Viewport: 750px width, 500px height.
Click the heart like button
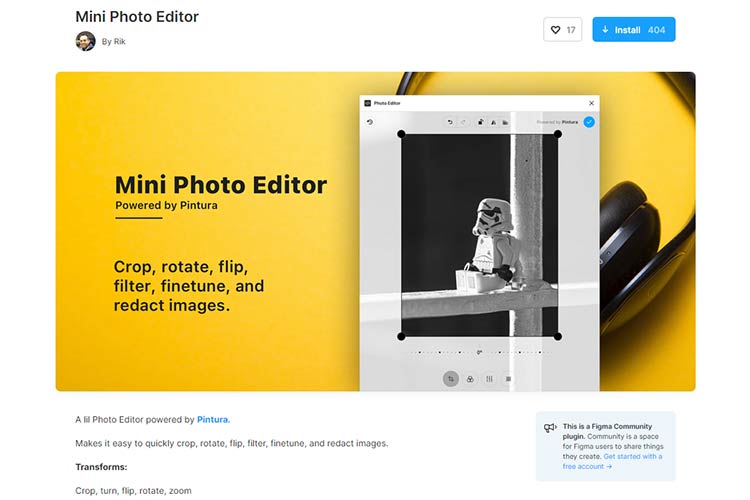click(x=562, y=30)
